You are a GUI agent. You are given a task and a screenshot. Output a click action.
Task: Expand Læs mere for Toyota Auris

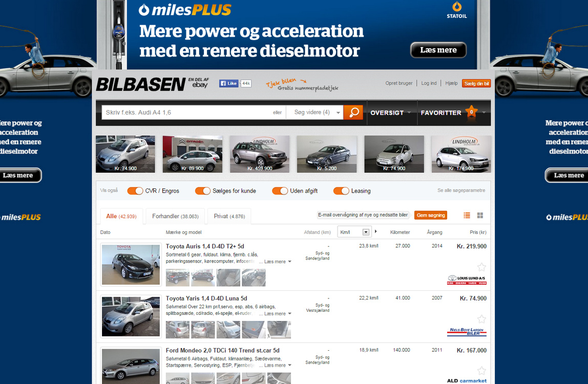[278, 261]
